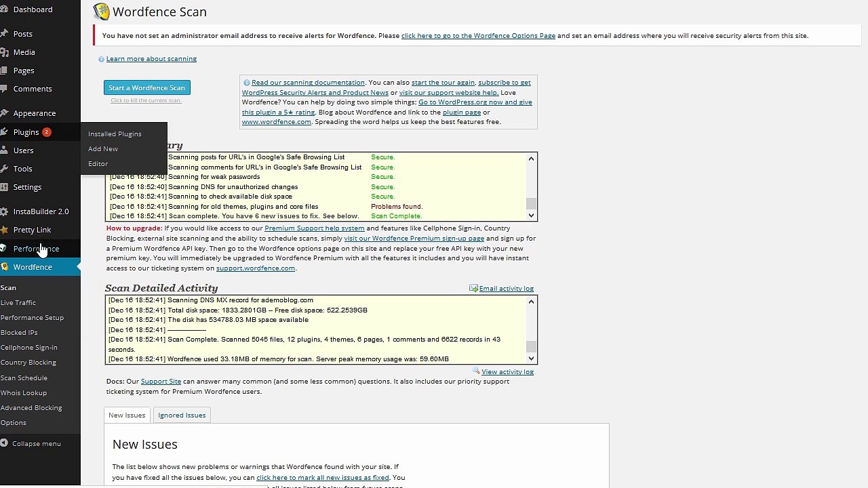Open Appearance in the admin sidebar
Screen dimensions: 868x488
pos(34,113)
